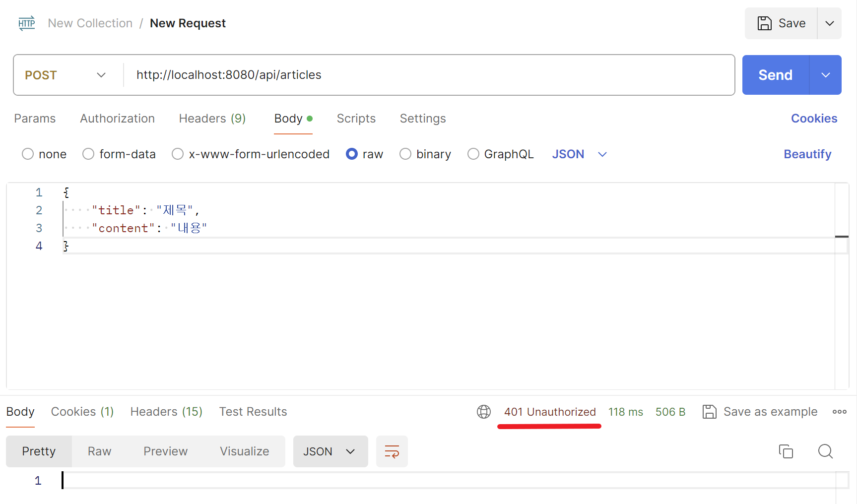Toggle response line wrap icon
857x504 pixels.
coord(392,451)
